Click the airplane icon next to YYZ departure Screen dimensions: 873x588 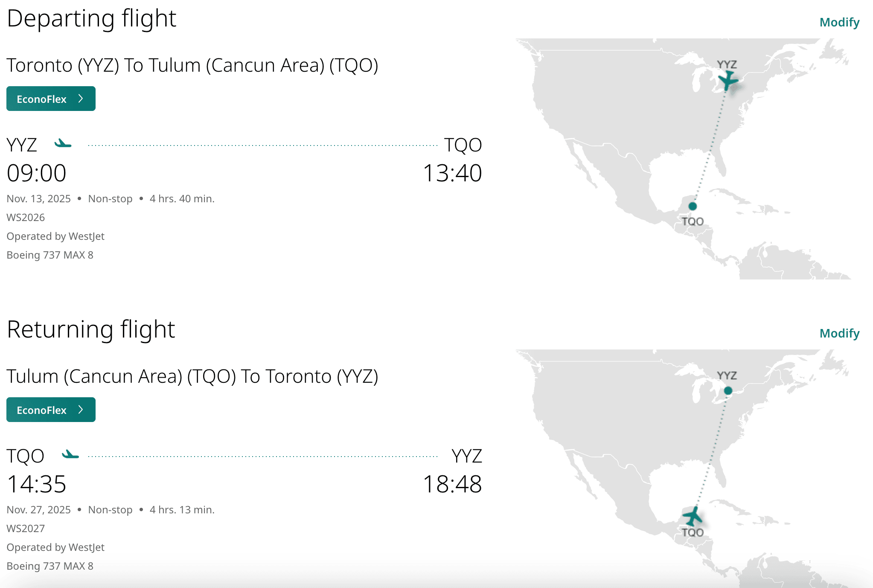pos(62,144)
